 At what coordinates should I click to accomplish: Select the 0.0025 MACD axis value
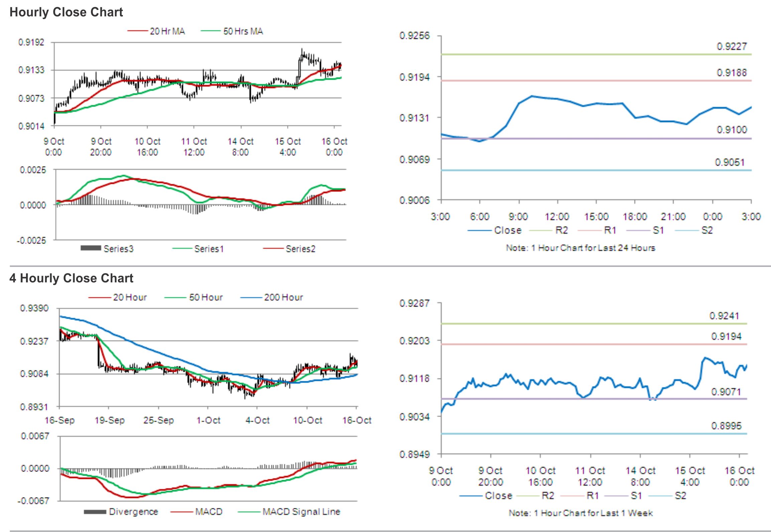[33, 170]
